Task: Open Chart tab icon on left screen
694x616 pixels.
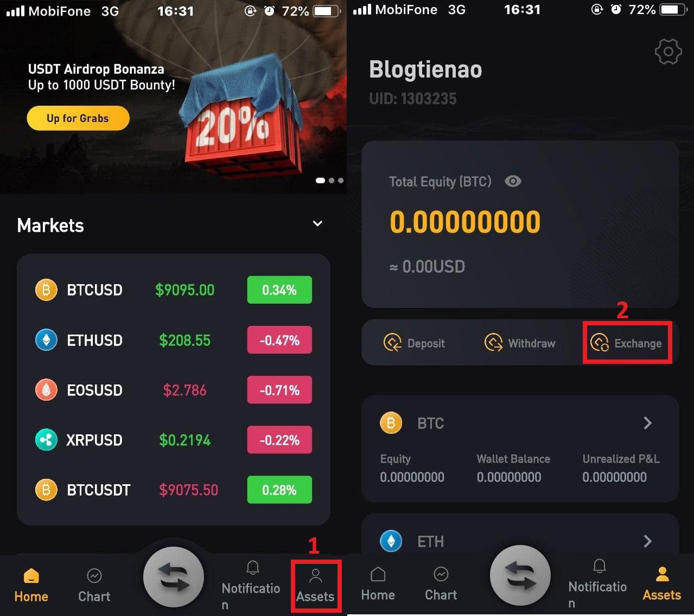Action: pyautogui.click(x=94, y=585)
